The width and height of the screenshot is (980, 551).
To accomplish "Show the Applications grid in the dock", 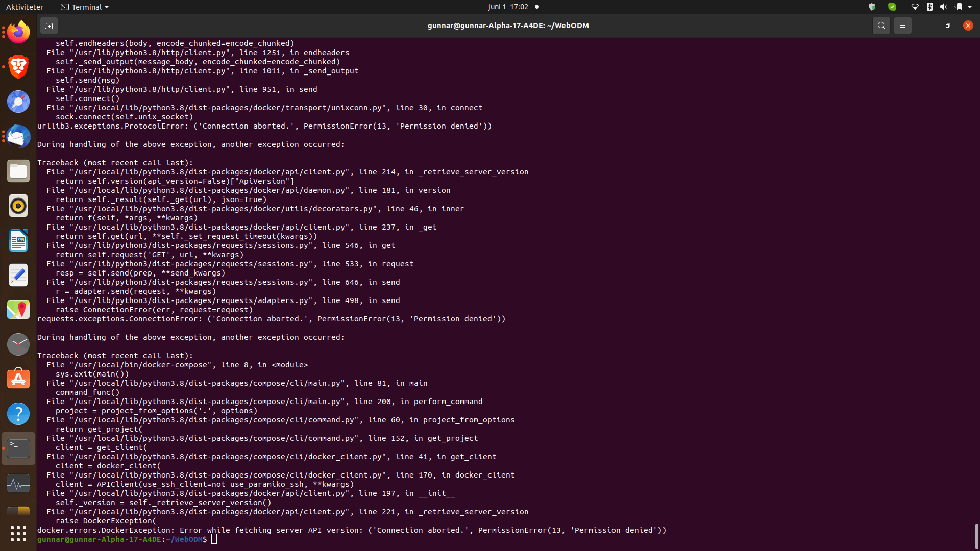I will 18,534.
